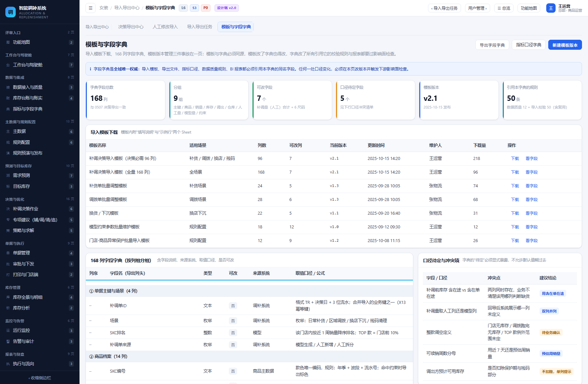Open 功能地图 in the sidebar
Viewport: 588px width, 384px height.
point(40,42)
